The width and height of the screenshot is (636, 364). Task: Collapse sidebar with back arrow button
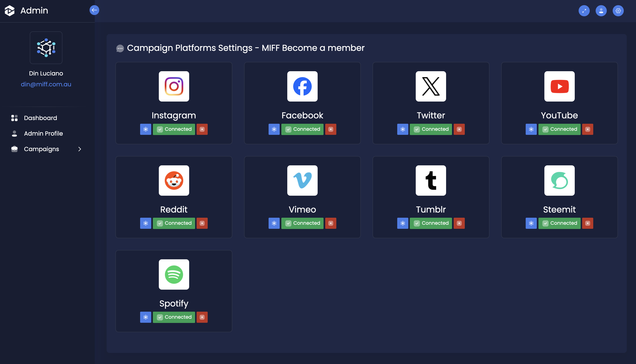tap(94, 10)
